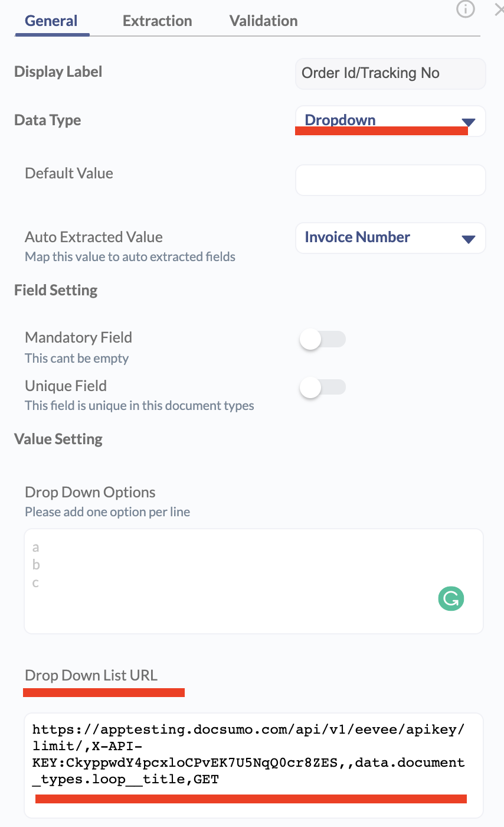Screen dimensions: 504x827
Task: Expand the Auto Extracted Value dropdown
Action: [390, 238]
